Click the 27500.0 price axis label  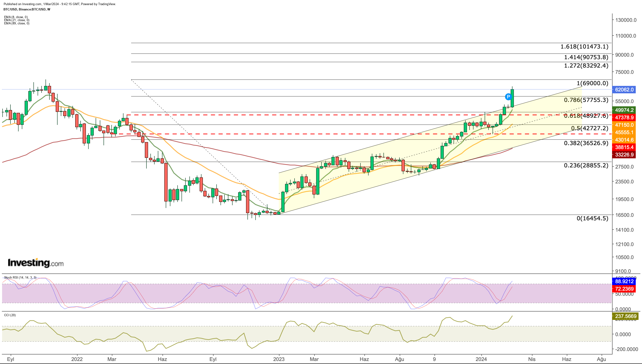click(x=625, y=167)
